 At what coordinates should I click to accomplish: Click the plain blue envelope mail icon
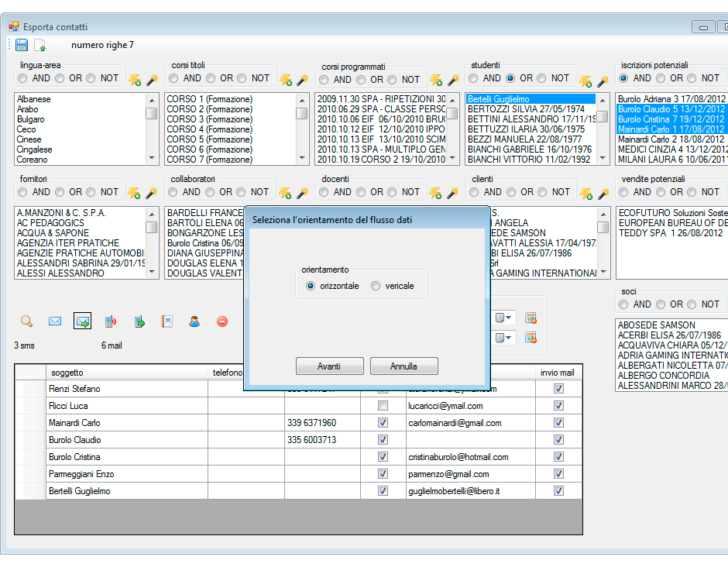pos(55,321)
